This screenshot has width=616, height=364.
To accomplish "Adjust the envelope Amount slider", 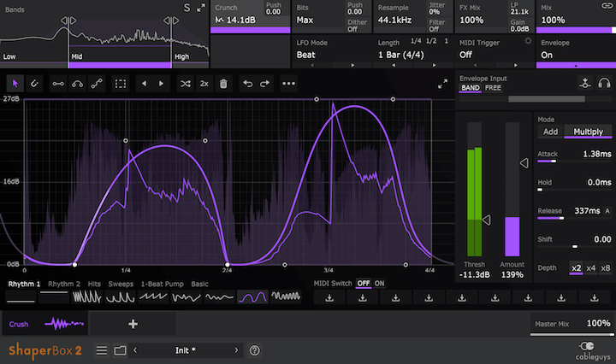I will (512, 190).
